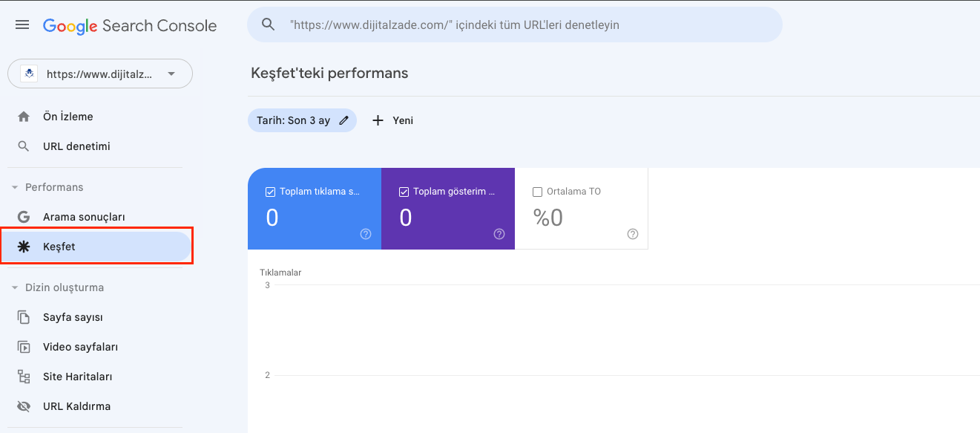Click the URL inspection search field
Viewport: 980px width, 433px height.
click(514, 25)
